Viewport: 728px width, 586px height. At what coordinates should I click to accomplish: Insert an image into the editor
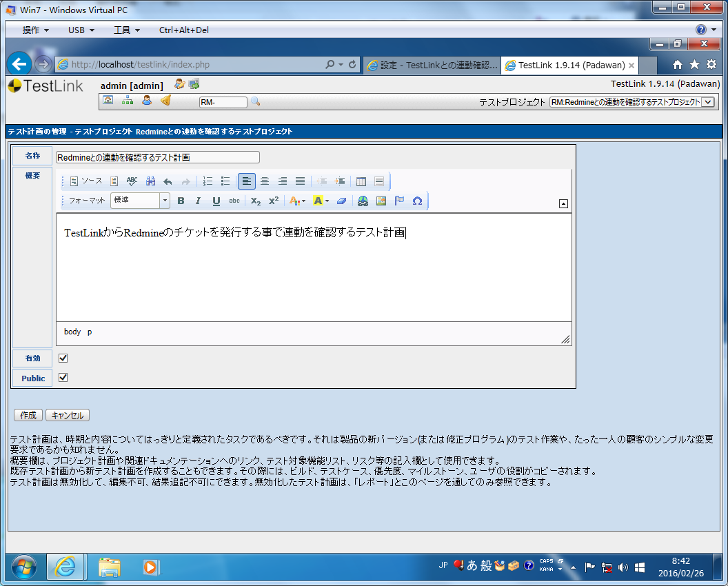[381, 201]
